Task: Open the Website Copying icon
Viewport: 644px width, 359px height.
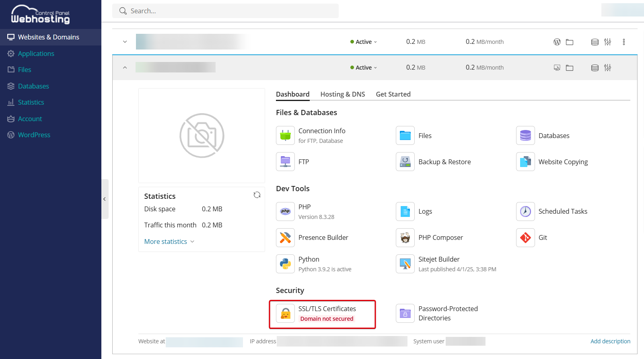Action: point(525,162)
